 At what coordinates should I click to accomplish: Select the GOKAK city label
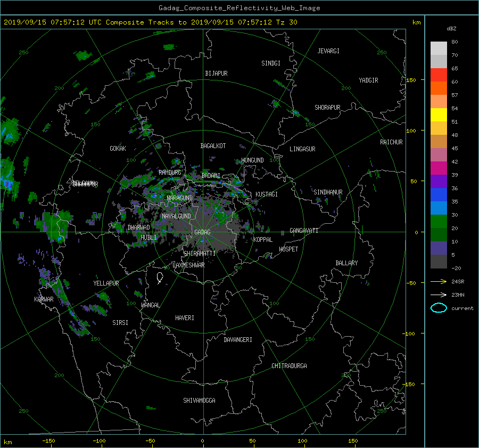tap(118, 149)
